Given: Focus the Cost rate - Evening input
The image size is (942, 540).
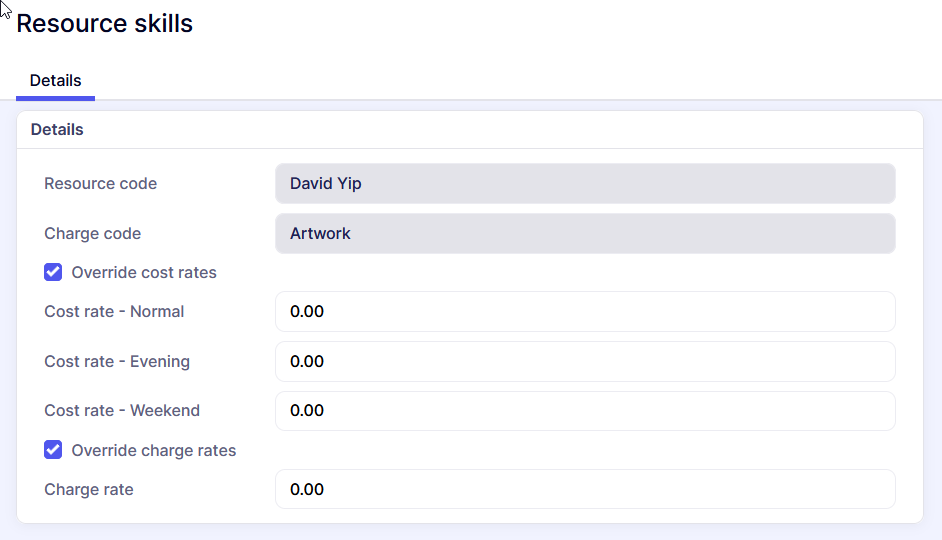Looking at the screenshot, I should tap(585, 361).
